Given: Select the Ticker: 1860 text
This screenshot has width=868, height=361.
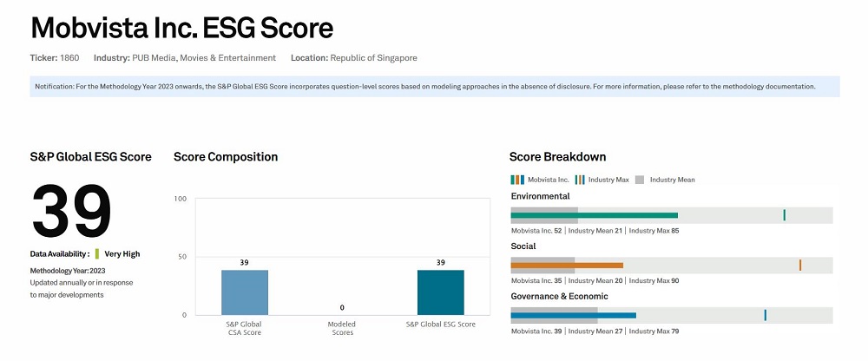Looking at the screenshot, I should [54, 57].
